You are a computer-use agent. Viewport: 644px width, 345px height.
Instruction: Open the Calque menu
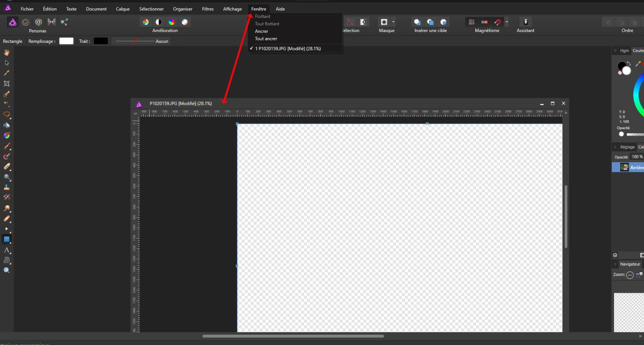click(123, 9)
